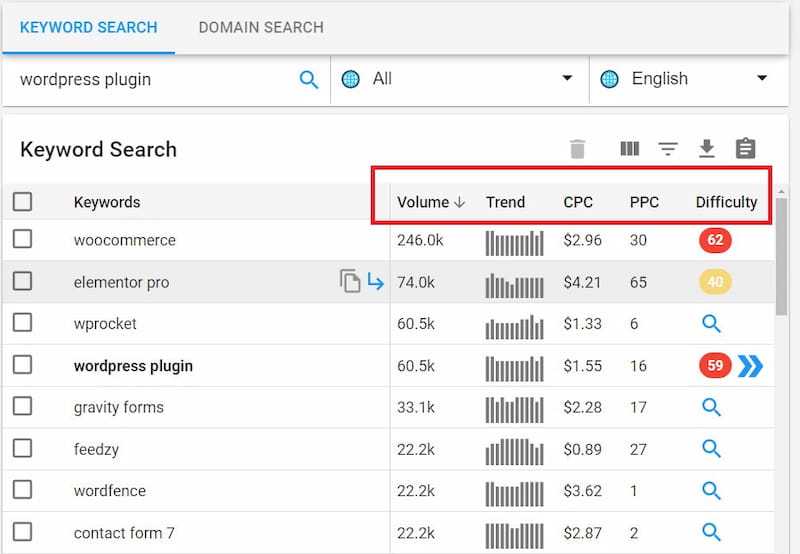The height and width of the screenshot is (554, 800).
Task: Click the Trend column header
Action: tap(505, 203)
